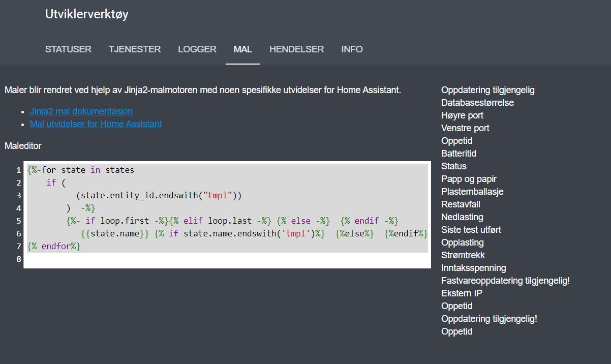
Task: Click Ekstern IP in the rendered result
Action: pyautogui.click(x=462, y=293)
